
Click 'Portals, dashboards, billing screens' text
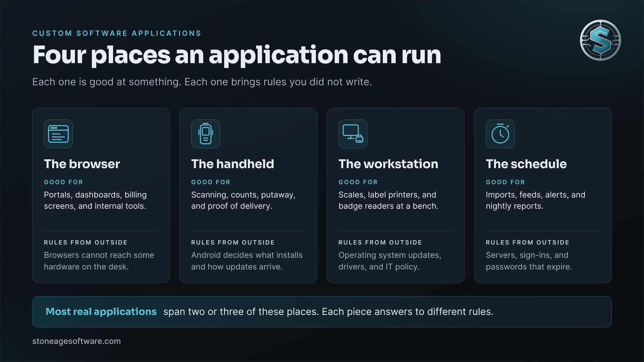95,200
